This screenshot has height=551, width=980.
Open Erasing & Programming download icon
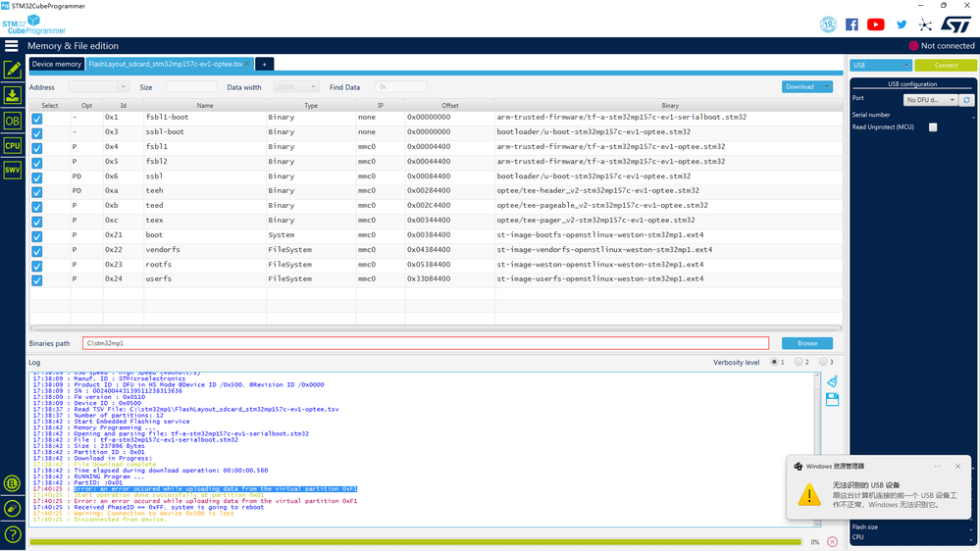point(13,95)
